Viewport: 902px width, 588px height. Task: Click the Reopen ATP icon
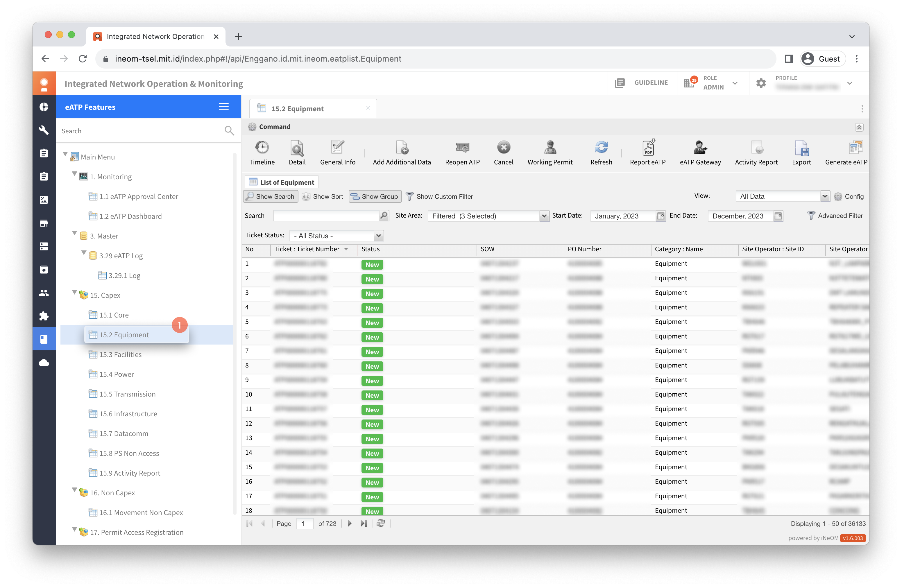click(x=462, y=147)
